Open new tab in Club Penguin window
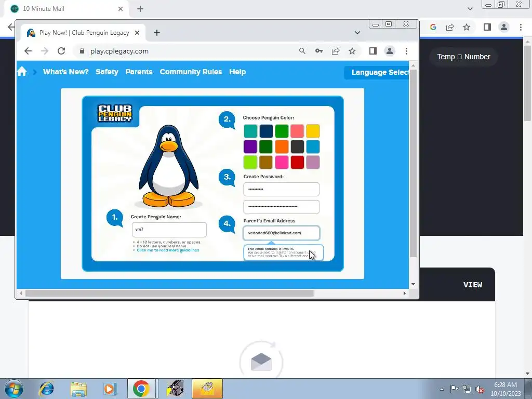 point(156,33)
